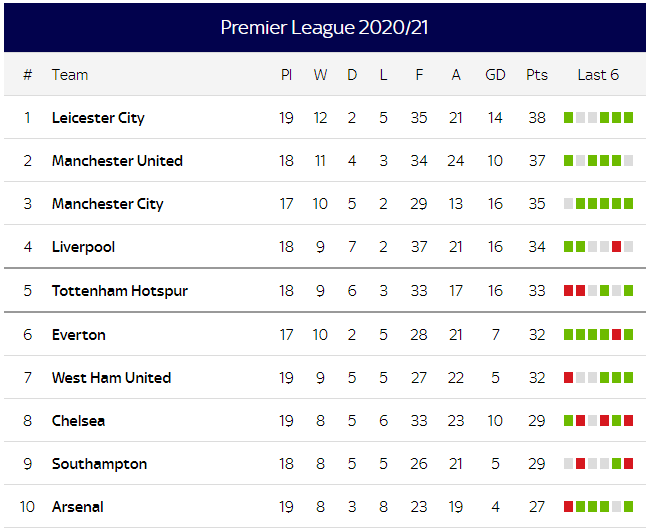Select the Team column header
652x528 pixels.
tap(70, 75)
